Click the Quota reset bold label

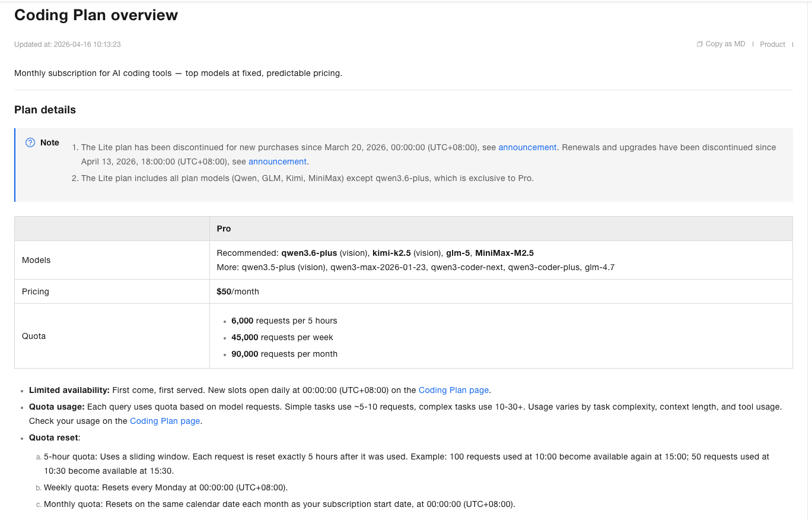click(53, 437)
